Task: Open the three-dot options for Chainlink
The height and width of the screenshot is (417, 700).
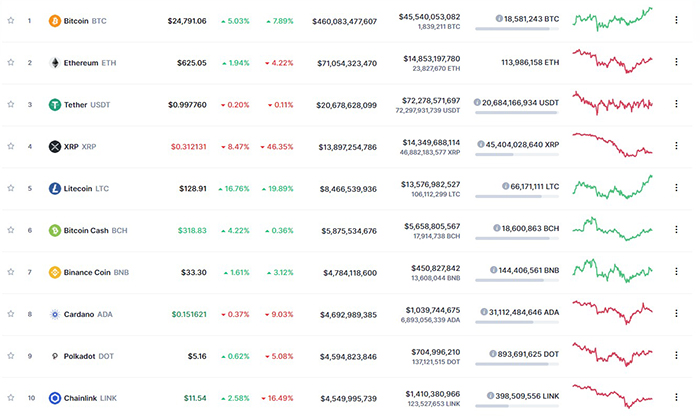Action: coord(676,398)
